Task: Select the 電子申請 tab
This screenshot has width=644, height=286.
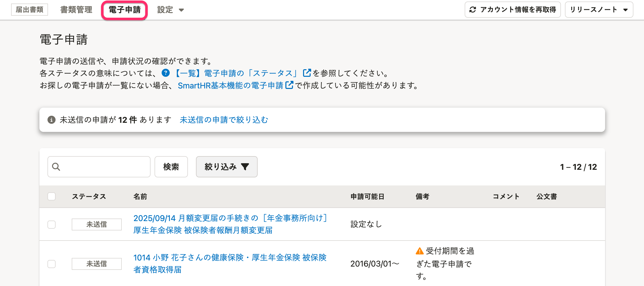Action: pyautogui.click(x=125, y=10)
